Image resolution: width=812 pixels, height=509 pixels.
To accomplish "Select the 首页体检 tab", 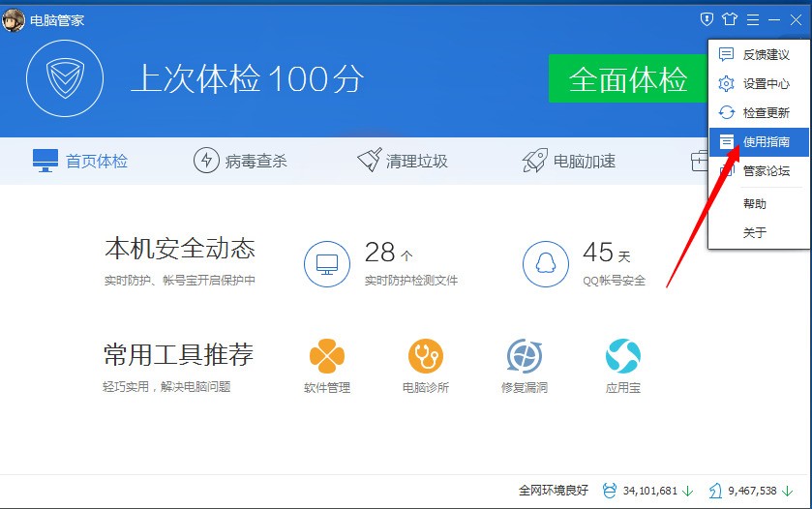I will click(80, 161).
